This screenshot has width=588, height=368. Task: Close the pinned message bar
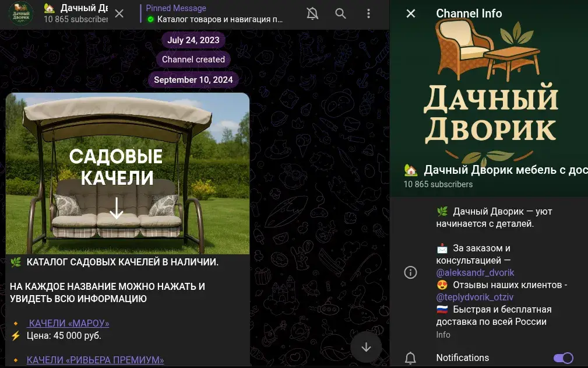119,14
